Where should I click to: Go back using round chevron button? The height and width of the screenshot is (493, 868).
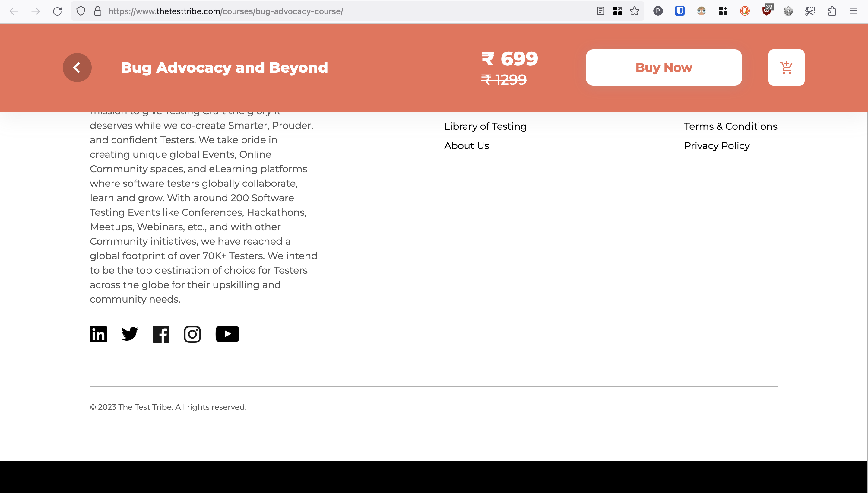[77, 67]
